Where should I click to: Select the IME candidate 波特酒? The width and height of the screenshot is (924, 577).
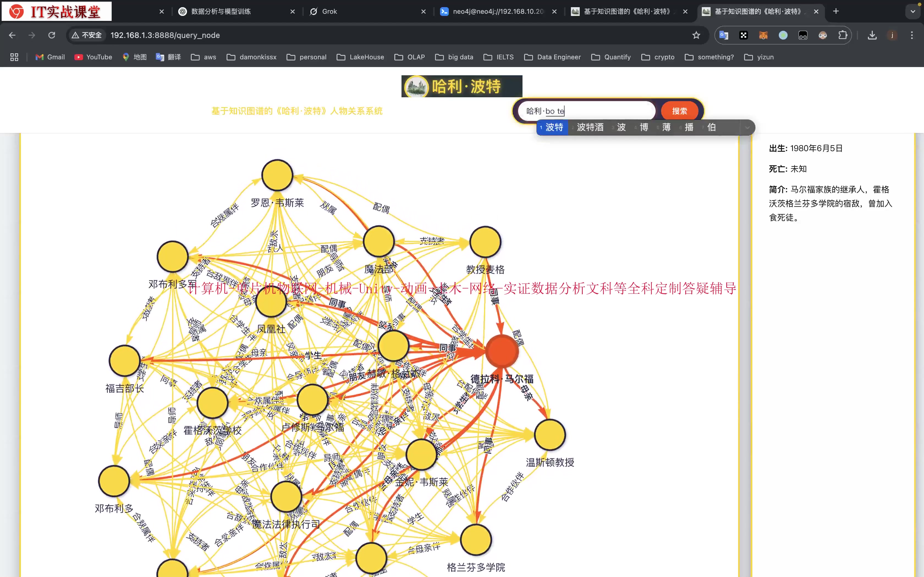pyautogui.click(x=590, y=127)
